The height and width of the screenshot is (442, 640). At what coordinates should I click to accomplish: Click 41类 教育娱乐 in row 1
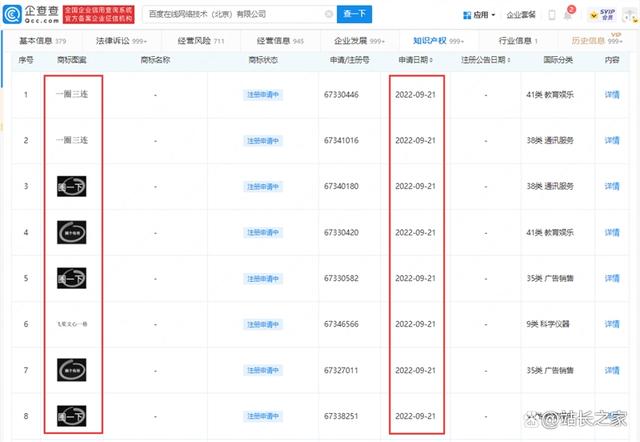tap(550, 95)
